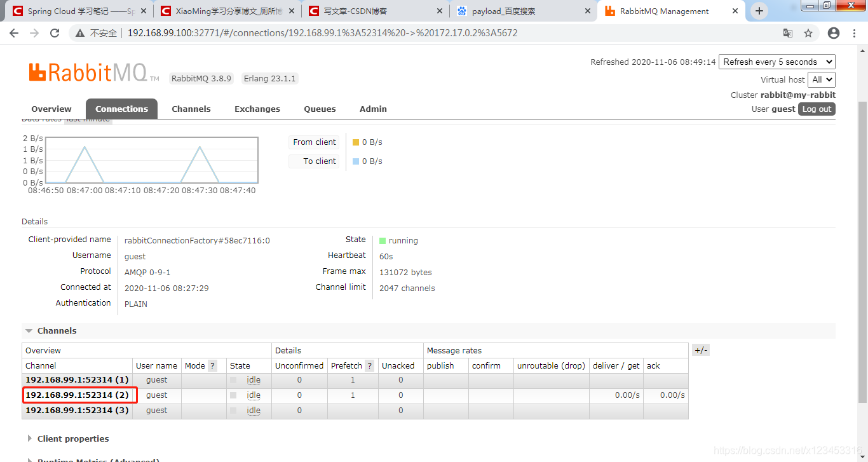Click the ack rate 0.00/s in channel (2) row

click(x=672, y=395)
